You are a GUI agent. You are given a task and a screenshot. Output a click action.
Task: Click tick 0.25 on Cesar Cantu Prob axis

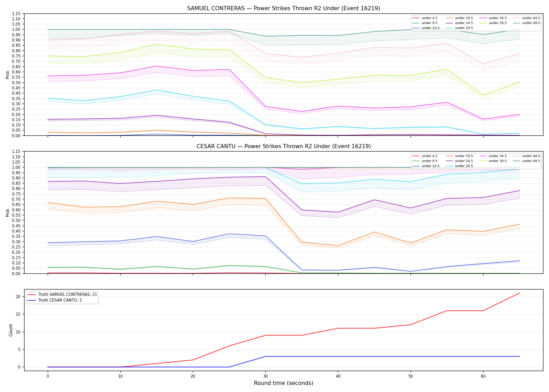(x=16, y=247)
